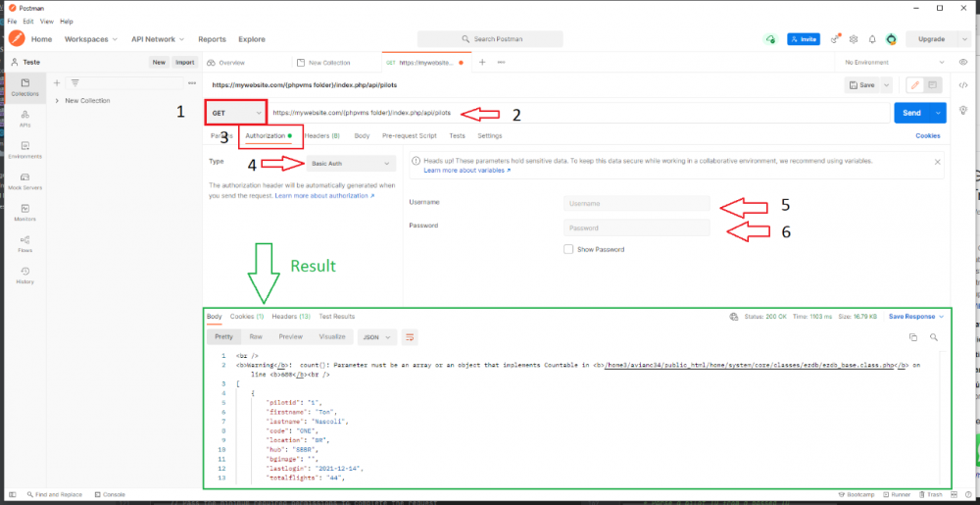The width and height of the screenshot is (980, 505).
Task: Open the notifications bell icon
Action: point(872,39)
